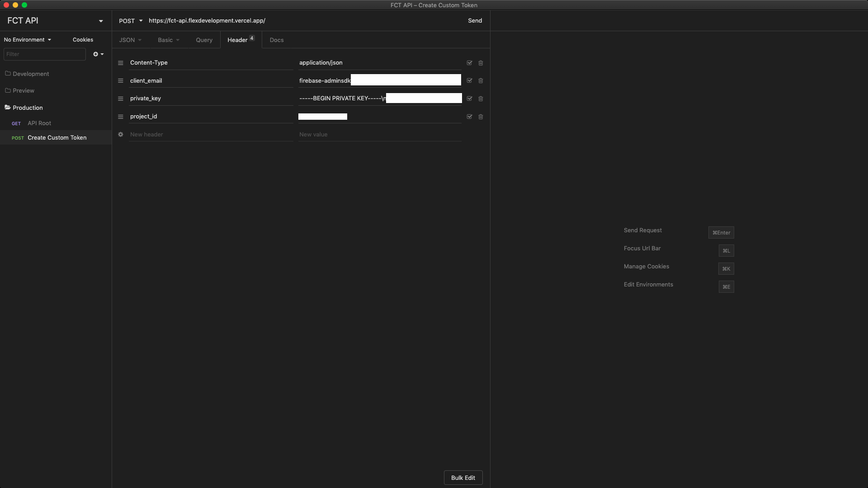
Task: Disable the private_key header checkbox
Action: [x=469, y=99]
